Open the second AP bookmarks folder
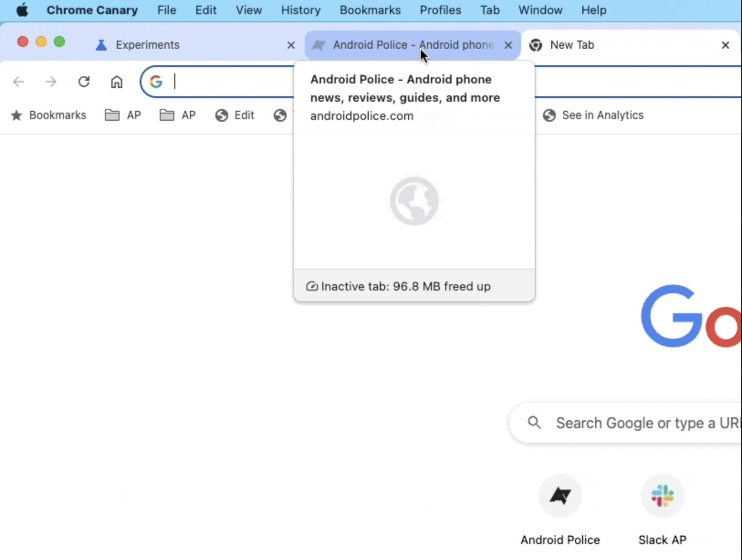The width and height of the screenshot is (742, 560). (178, 115)
